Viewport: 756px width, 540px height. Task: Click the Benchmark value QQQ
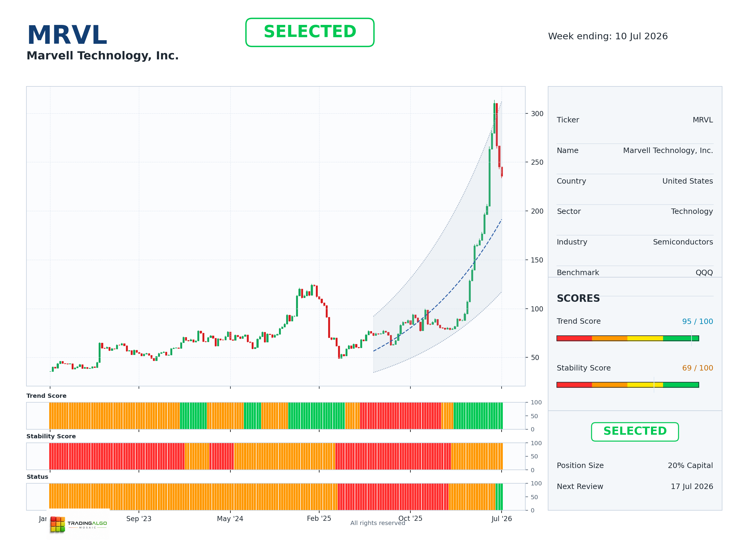(704, 272)
